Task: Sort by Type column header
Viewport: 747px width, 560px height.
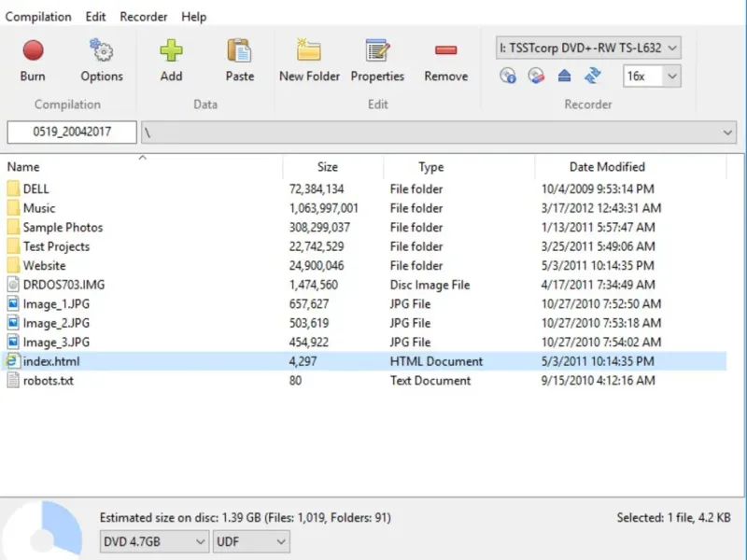Action: point(458,167)
